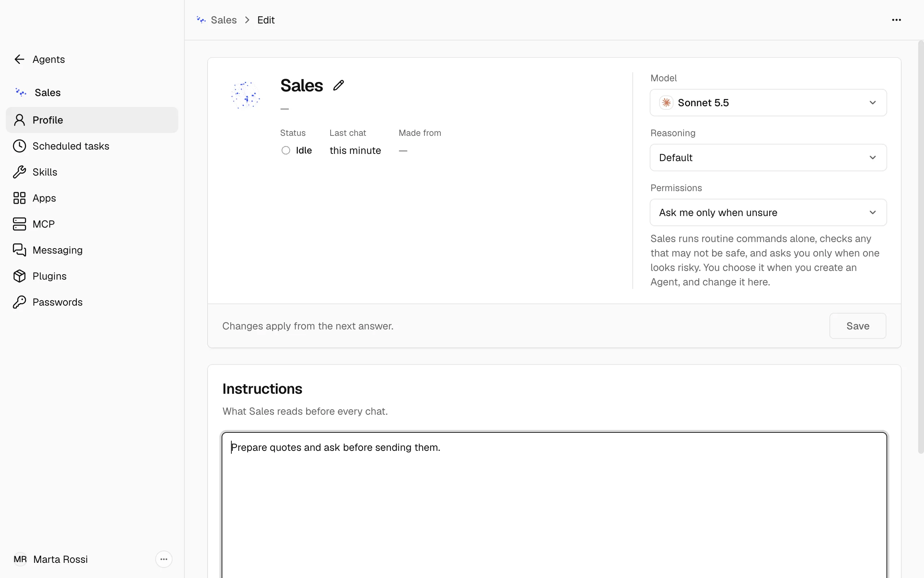Image resolution: width=924 pixels, height=578 pixels.
Task: Click the Idle status indicator circle
Action: 286,150
